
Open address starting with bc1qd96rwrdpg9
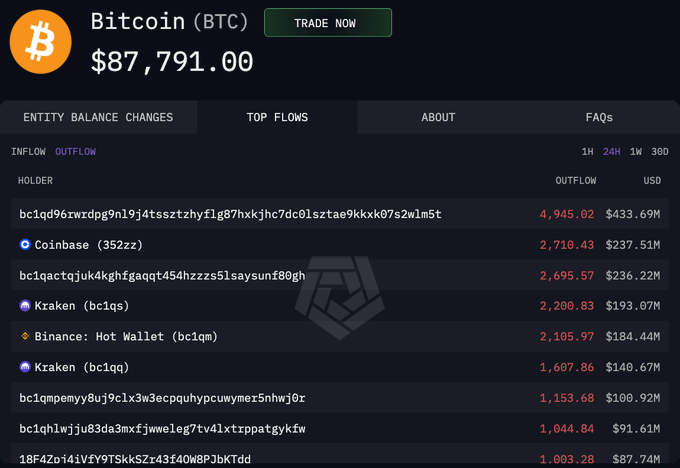pyautogui.click(x=230, y=214)
